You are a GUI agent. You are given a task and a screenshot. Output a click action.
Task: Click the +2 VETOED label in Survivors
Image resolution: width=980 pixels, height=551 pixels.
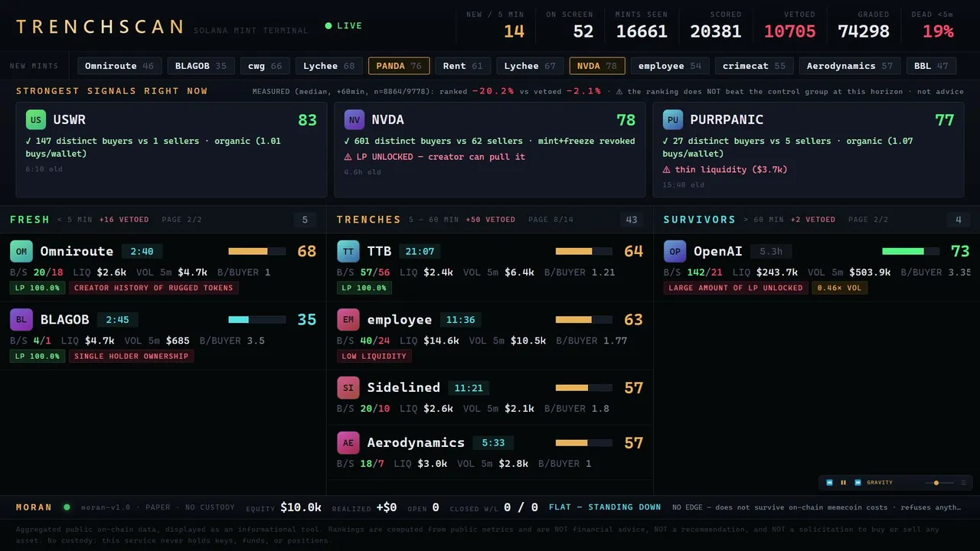813,220
